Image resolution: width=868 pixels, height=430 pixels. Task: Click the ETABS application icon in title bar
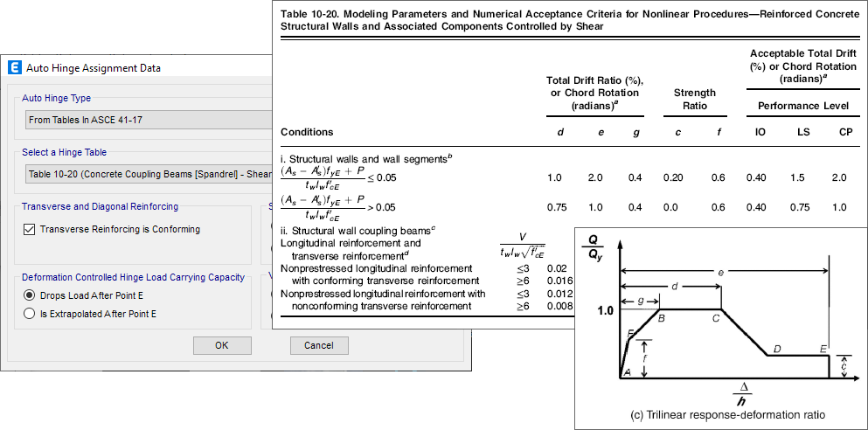(15, 68)
